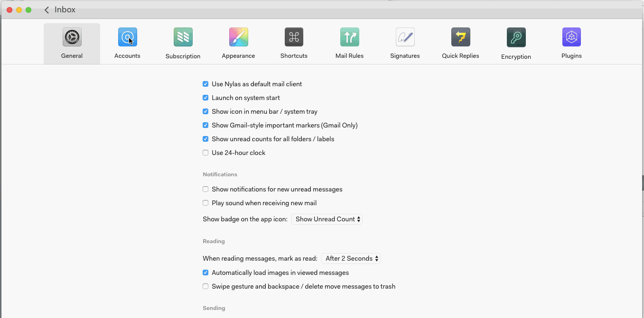Switch to the General tab
This screenshot has height=318, width=644.
(72, 44)
